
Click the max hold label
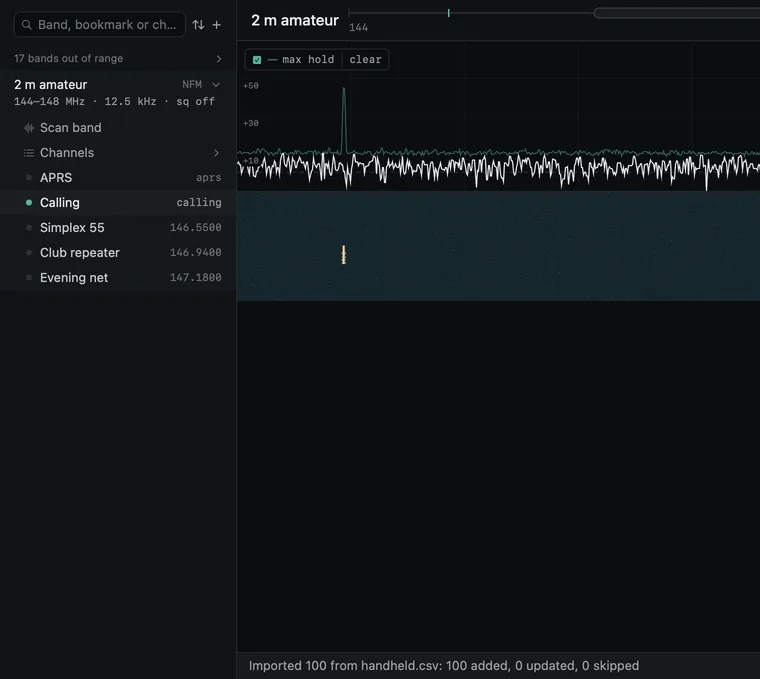(x=308, y=60)
